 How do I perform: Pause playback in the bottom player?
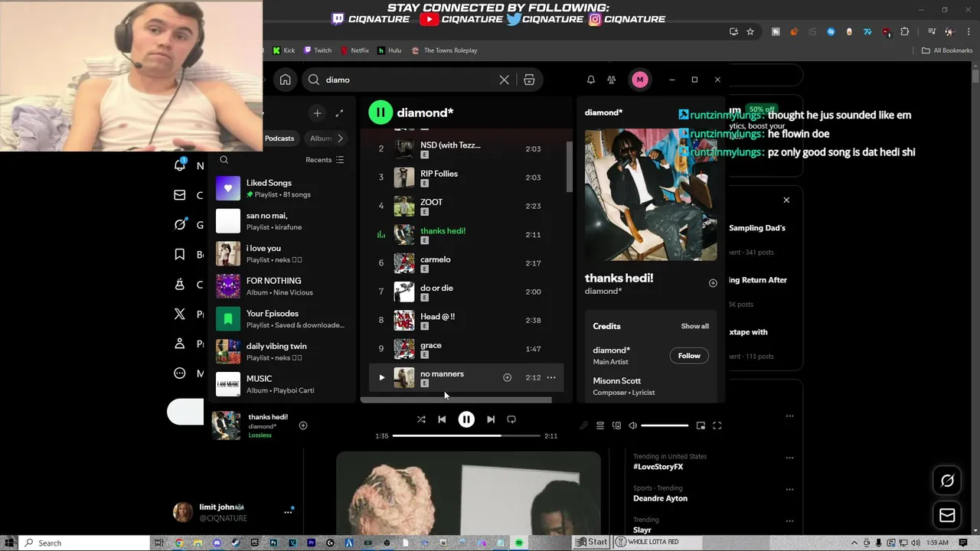click(466, 419)
